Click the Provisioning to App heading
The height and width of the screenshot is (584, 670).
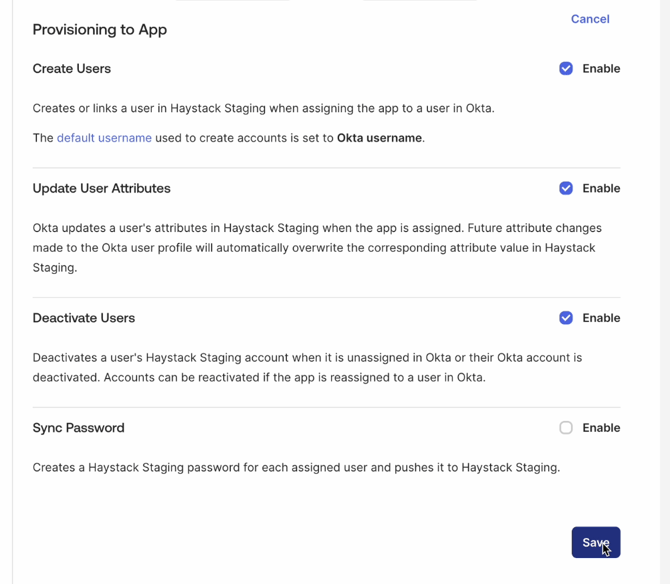tap(100, 30)
